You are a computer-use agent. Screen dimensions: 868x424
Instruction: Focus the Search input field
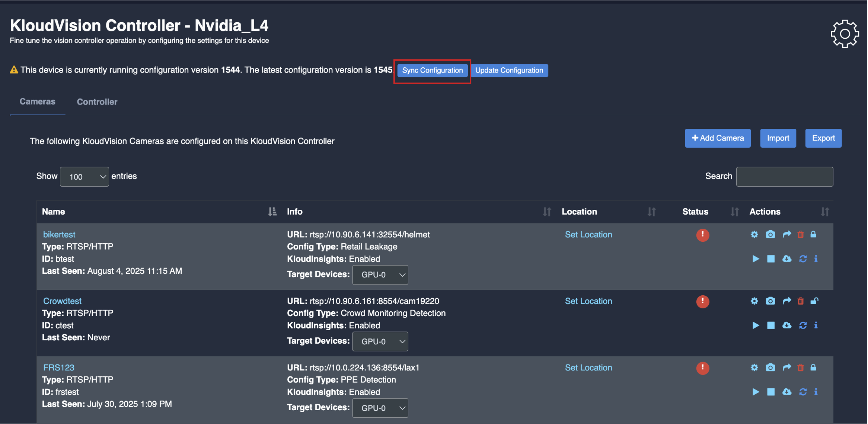(x=784, y=177)
